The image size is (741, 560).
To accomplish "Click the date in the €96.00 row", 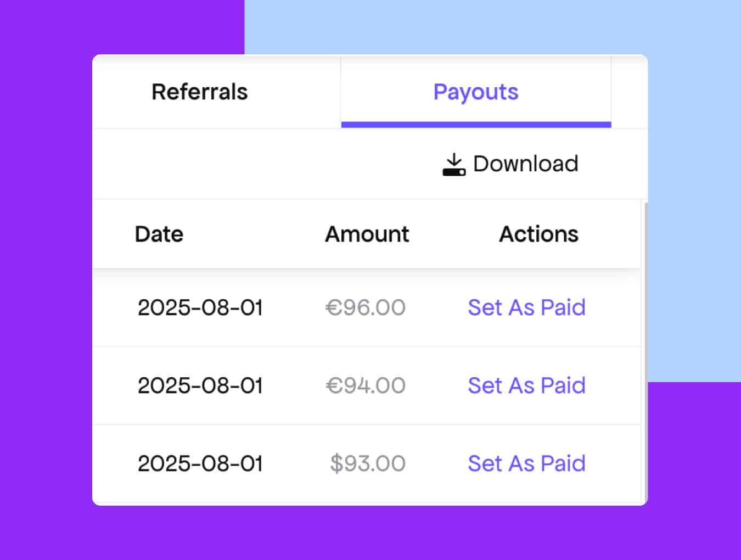I will click(200, 307).
